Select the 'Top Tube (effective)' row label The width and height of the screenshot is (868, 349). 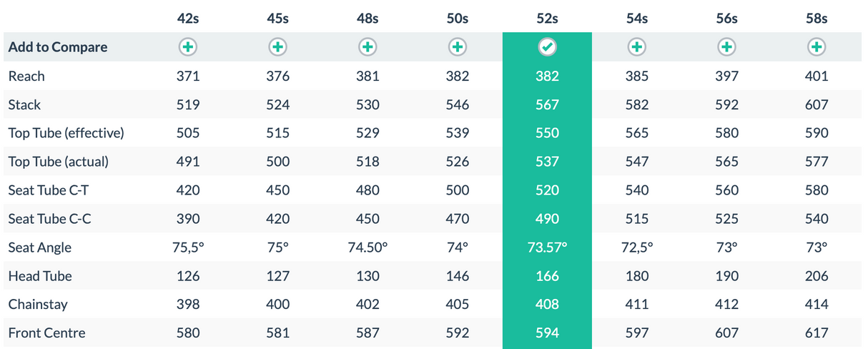click(66, 133)
